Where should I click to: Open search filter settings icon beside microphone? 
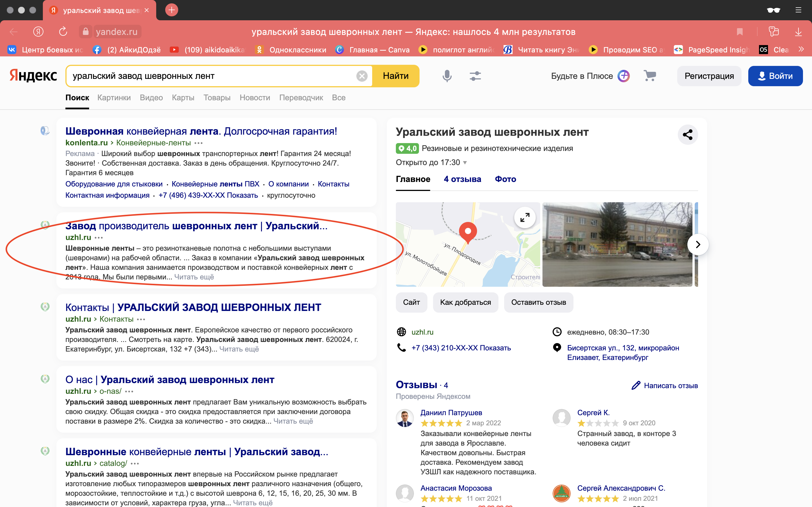[x=475, y=76]
